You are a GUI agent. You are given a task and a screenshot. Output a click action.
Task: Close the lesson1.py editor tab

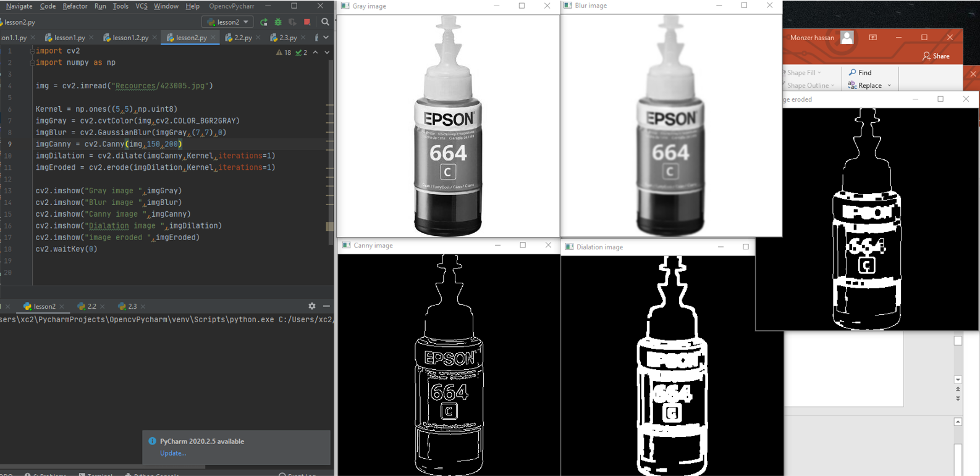91,38
